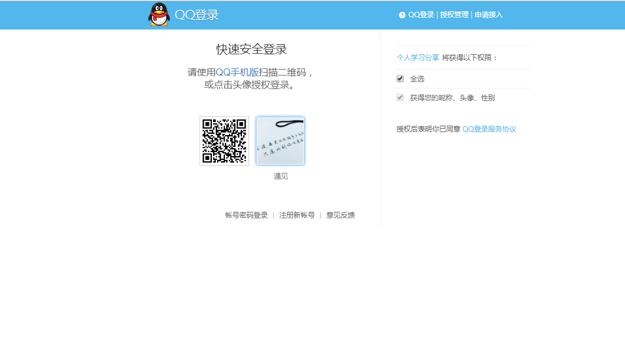The height and width of the screenshot is (364, 625).
Task: Switch to 帐号密码登录
Action: click(x=246, y=215)
